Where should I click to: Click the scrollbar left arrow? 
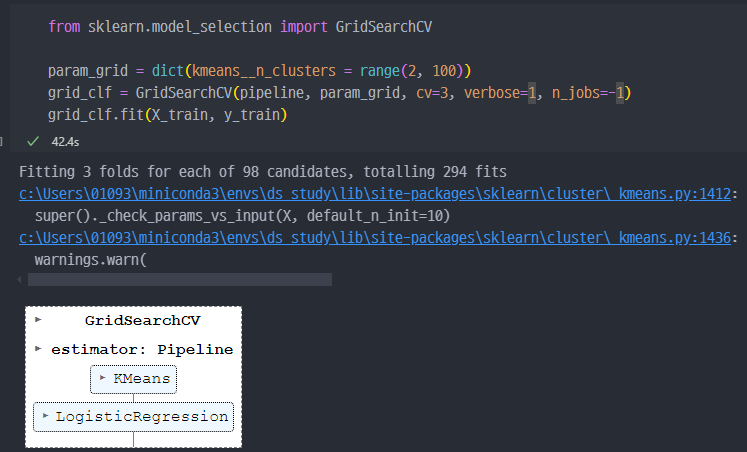[19, 280]
